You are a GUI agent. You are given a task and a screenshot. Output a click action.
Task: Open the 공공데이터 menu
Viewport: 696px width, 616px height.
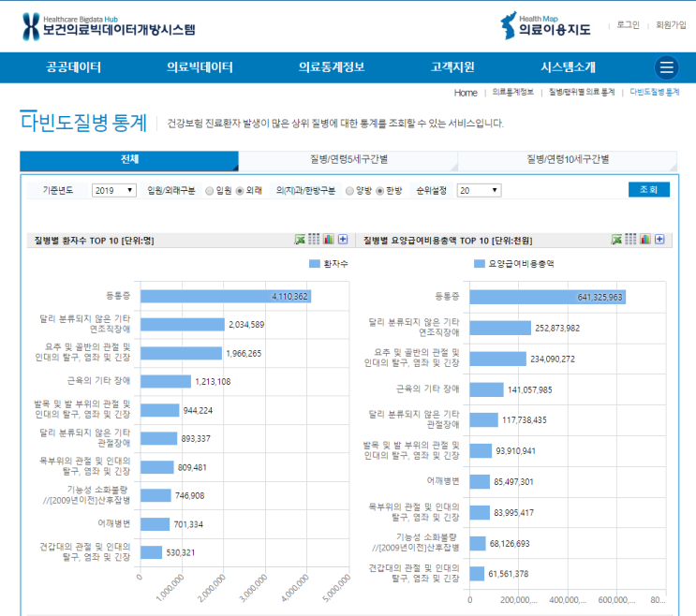click(73, 67)
